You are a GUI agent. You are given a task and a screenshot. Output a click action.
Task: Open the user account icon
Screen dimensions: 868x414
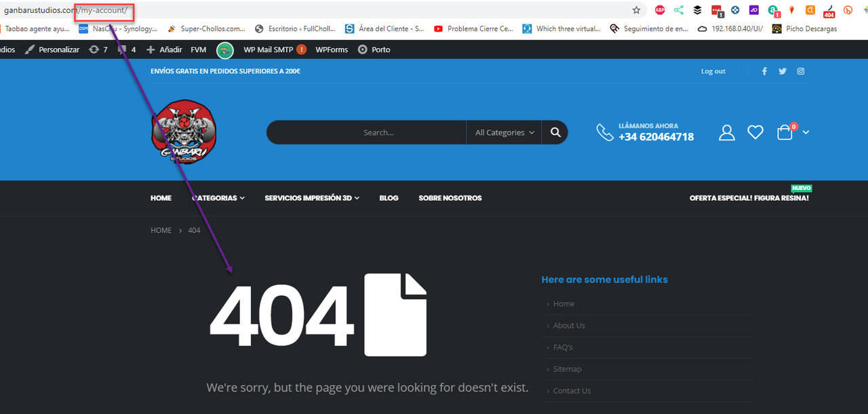point(727,132)
